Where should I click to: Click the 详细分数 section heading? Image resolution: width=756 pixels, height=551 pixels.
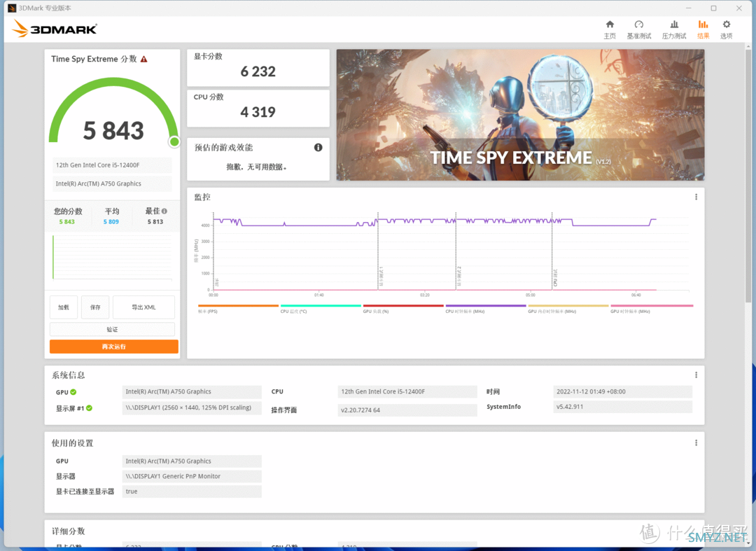click(69, 531)
